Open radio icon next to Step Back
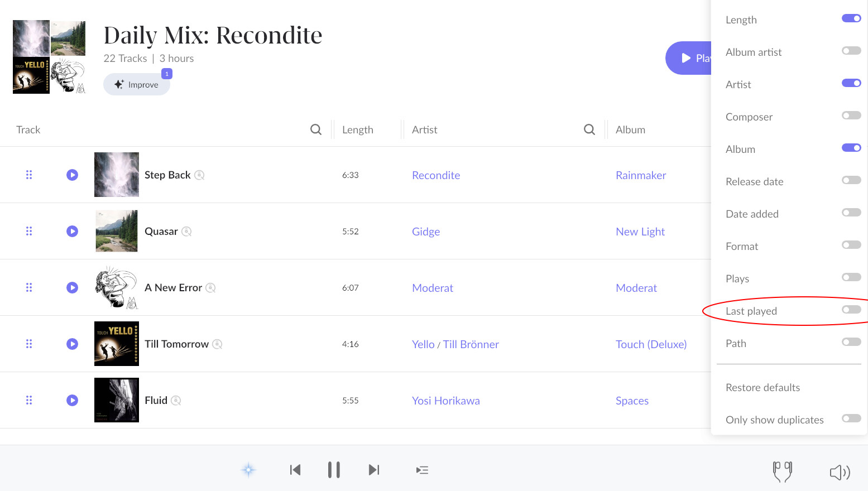 (199, 175)
